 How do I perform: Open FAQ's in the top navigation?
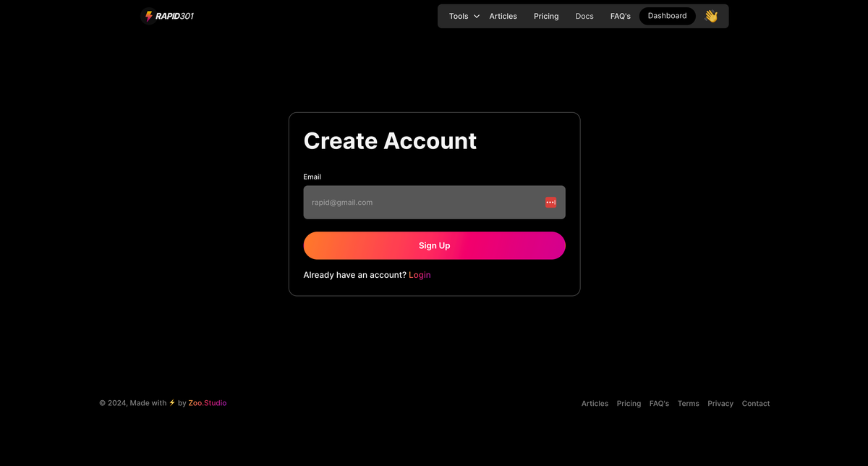[621, 16]
